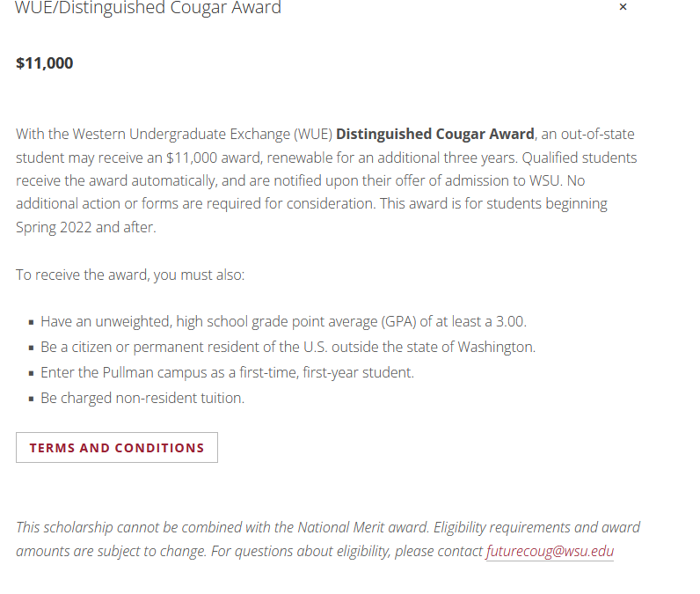
Task: Click the National Merit award disclaimer sentence
Action: tap(222, 527)
